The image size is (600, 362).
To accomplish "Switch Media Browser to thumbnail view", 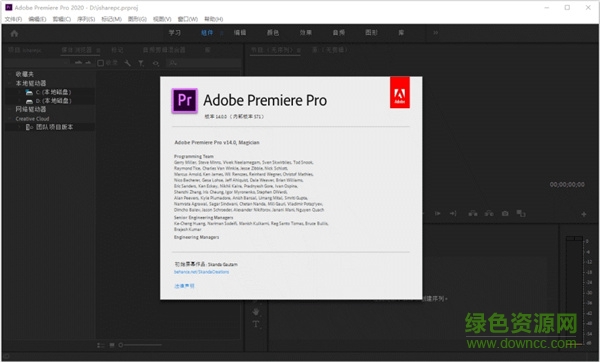I will coord(112,345).
